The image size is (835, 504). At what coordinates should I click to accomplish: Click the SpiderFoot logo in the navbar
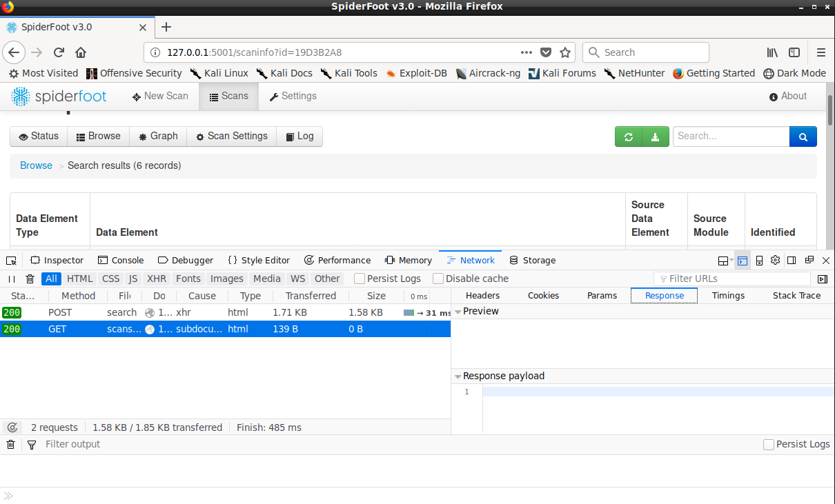pos(59,97)
